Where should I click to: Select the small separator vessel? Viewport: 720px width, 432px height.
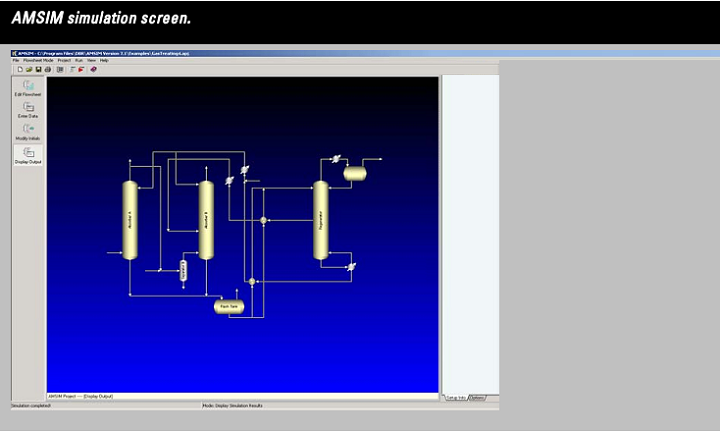point(183,270)
